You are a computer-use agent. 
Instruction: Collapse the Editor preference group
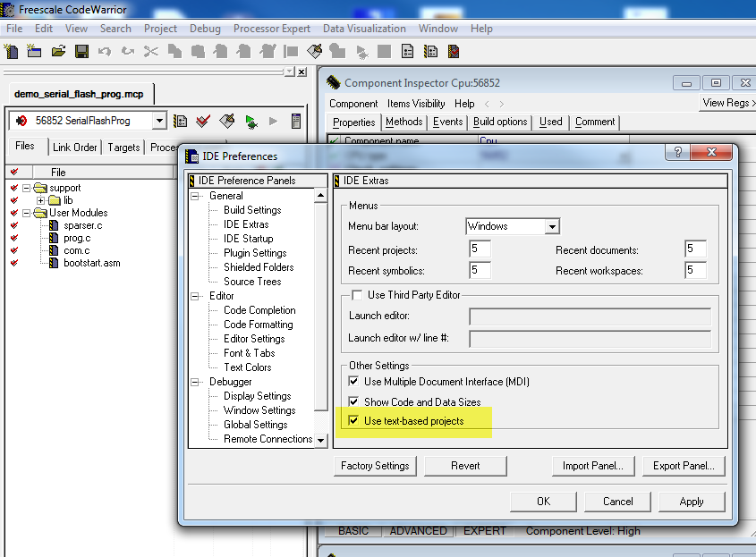click(196, 296)
